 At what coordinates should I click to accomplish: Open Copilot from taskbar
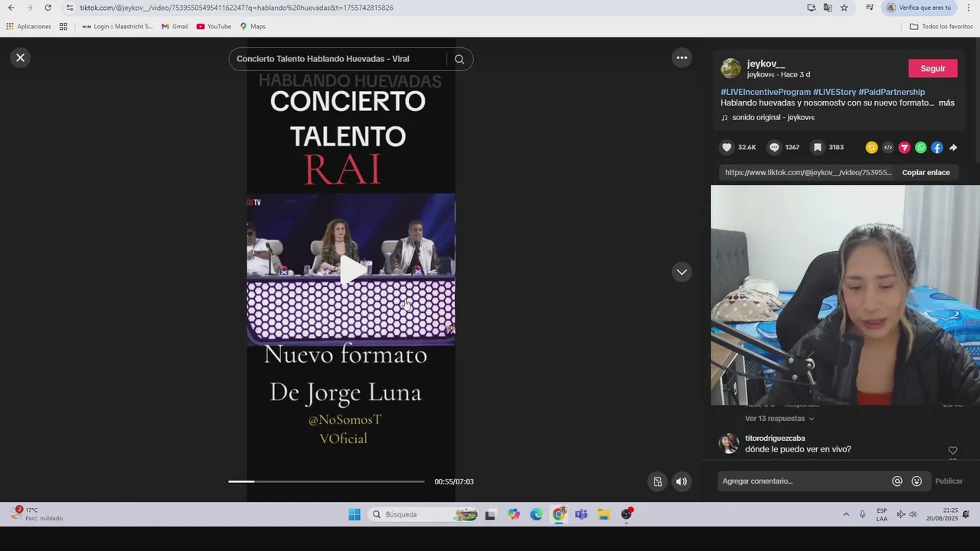514,514
